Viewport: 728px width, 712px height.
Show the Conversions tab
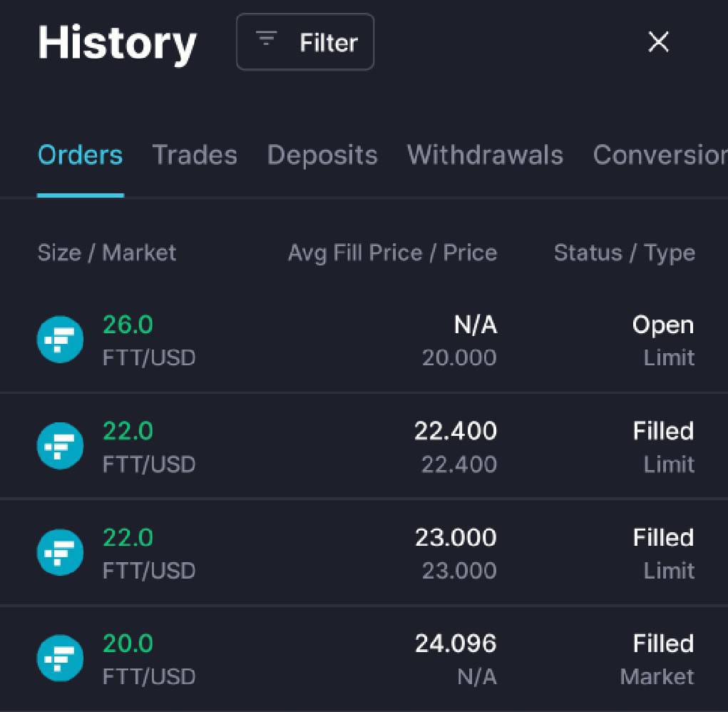660,155
